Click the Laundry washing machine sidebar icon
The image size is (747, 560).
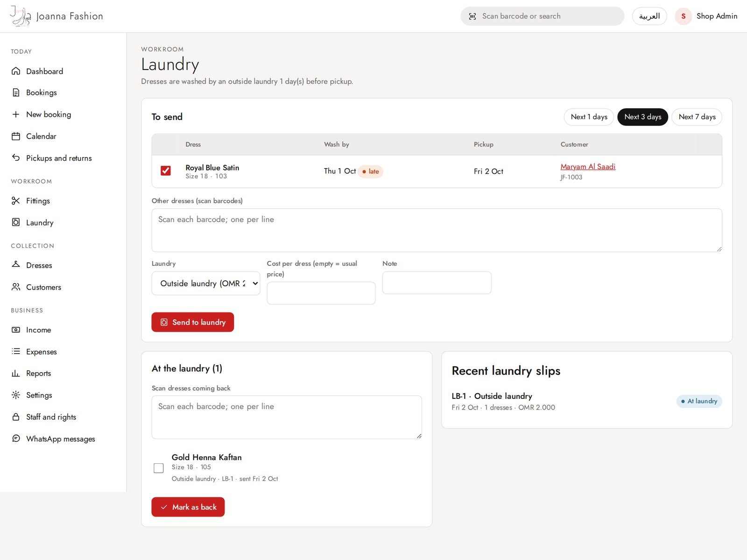coord(16,222)
